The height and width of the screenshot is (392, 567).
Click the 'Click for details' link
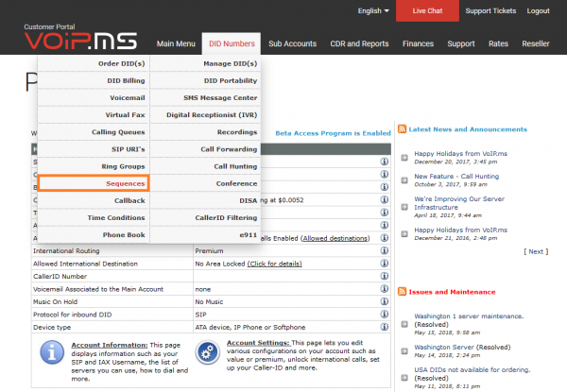point(274,264)
